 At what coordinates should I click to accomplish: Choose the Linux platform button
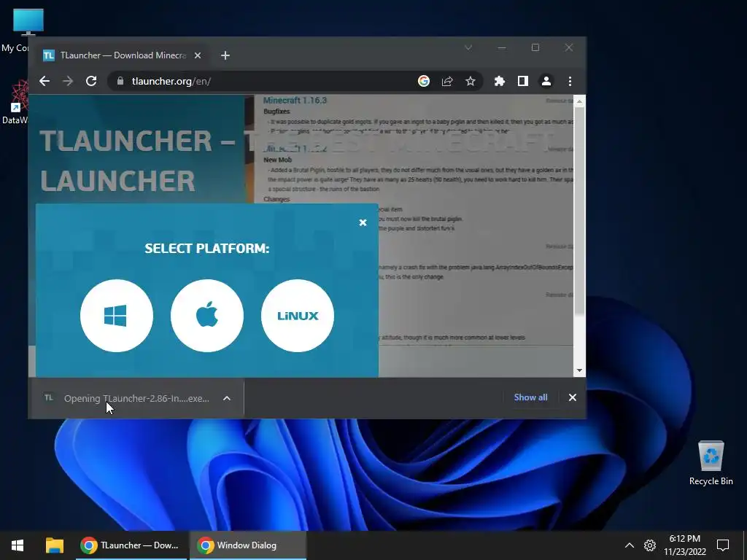pos(298,316)
